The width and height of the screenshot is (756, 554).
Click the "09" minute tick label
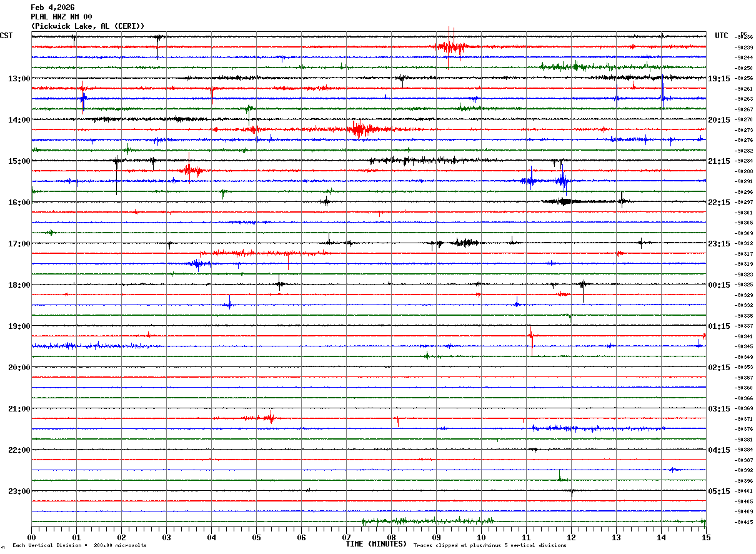point(436,537)
